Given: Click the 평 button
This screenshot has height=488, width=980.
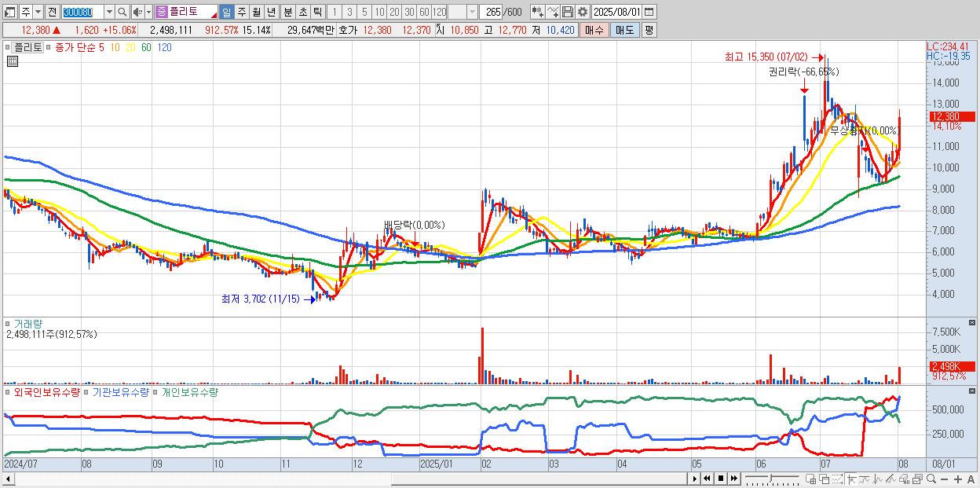Looking at the screenshot, I should (x=649, y=30).
